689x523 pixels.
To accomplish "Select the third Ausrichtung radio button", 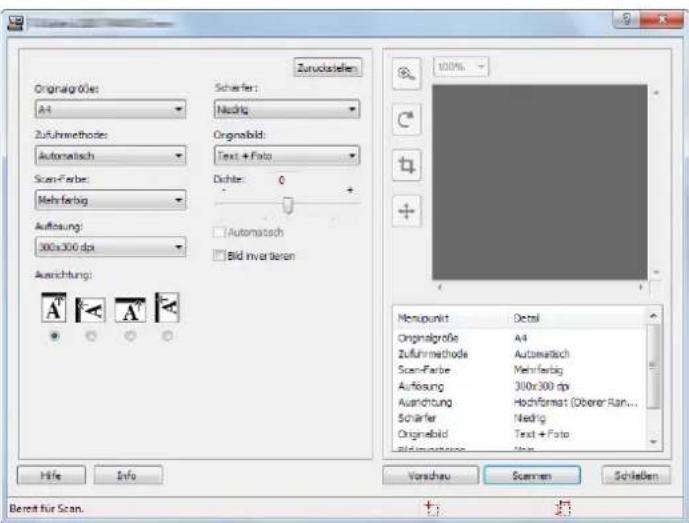I will [x=130, y=336].
